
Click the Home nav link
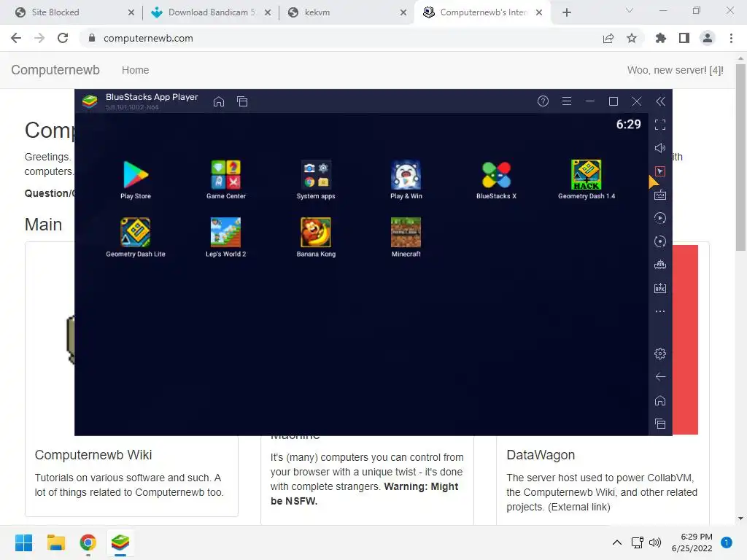point(135,70)
